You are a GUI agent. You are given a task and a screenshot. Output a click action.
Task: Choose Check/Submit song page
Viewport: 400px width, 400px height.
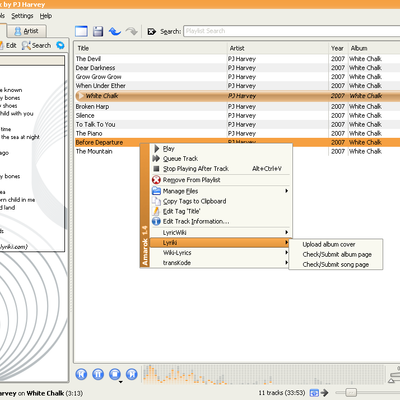[336, 264]
